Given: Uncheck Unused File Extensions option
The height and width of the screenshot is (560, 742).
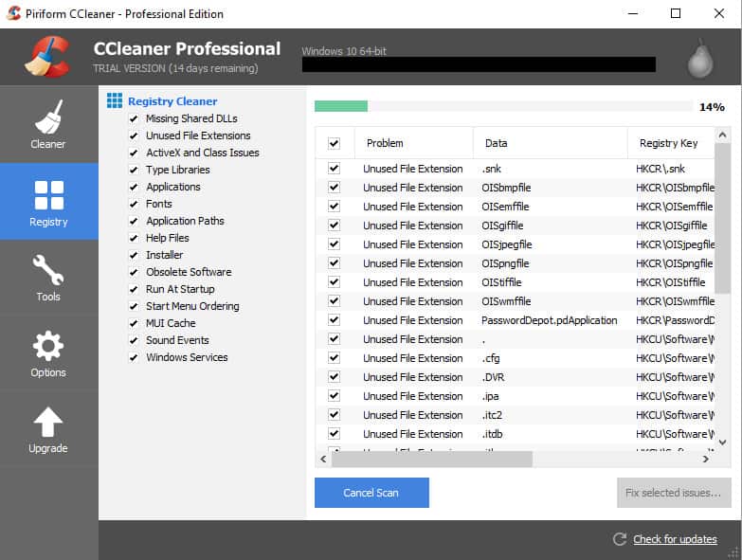Looking at the screenshot, I should click(x=134, y=135).
